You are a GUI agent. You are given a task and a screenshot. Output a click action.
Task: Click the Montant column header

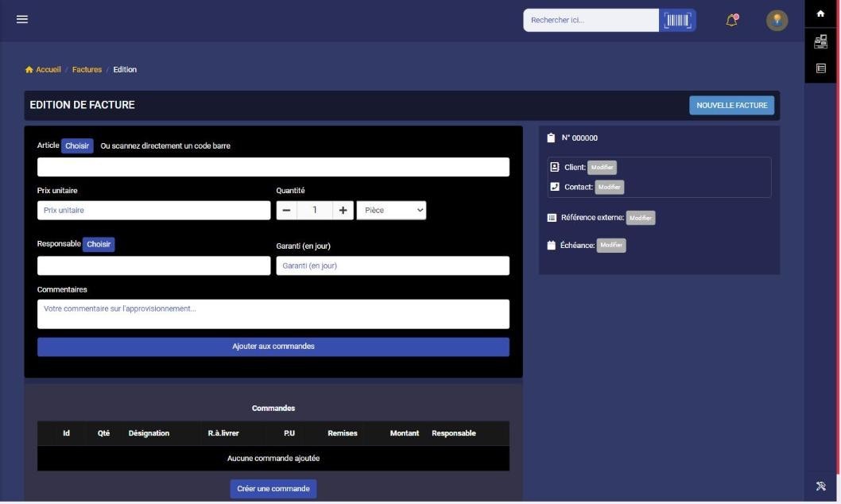(x=405, y=433)
